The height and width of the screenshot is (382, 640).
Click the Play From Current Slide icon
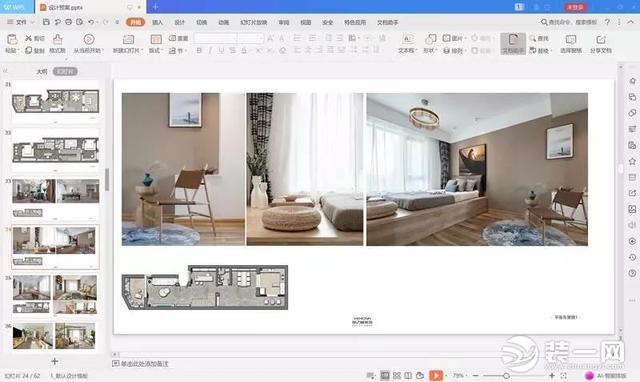pos(89,39)
